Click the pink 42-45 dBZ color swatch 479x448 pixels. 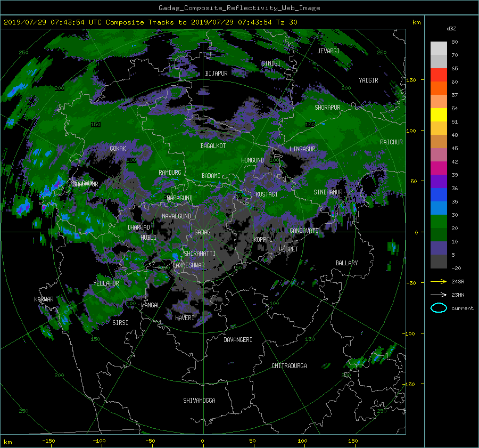click(439, 154)
